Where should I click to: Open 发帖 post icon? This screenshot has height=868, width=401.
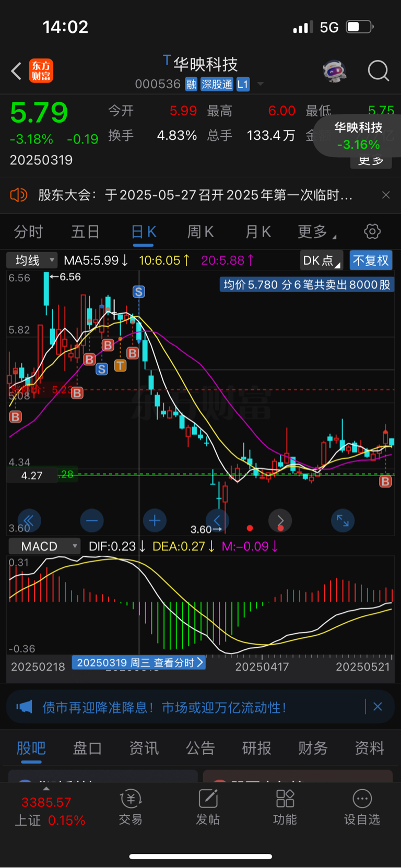pos(208,807)
